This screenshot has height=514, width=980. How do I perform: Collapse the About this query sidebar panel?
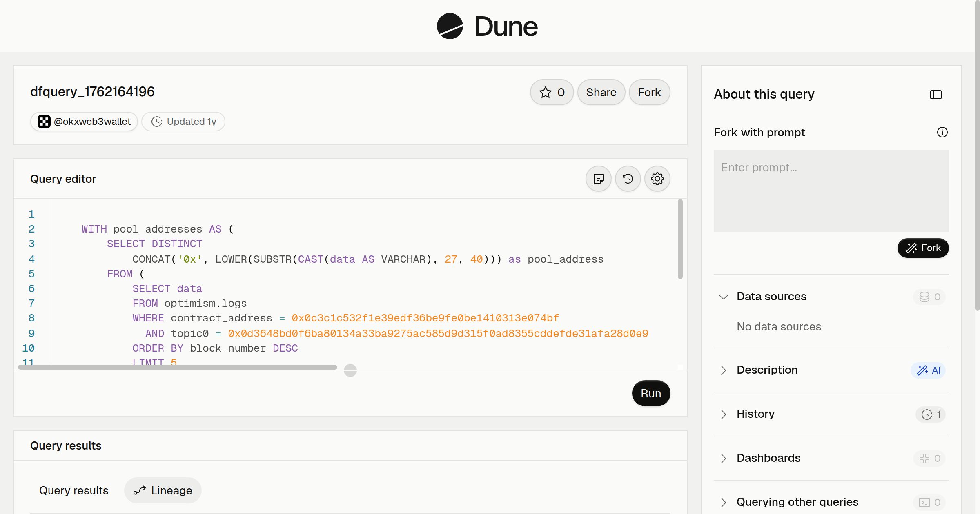pos(935,95)
